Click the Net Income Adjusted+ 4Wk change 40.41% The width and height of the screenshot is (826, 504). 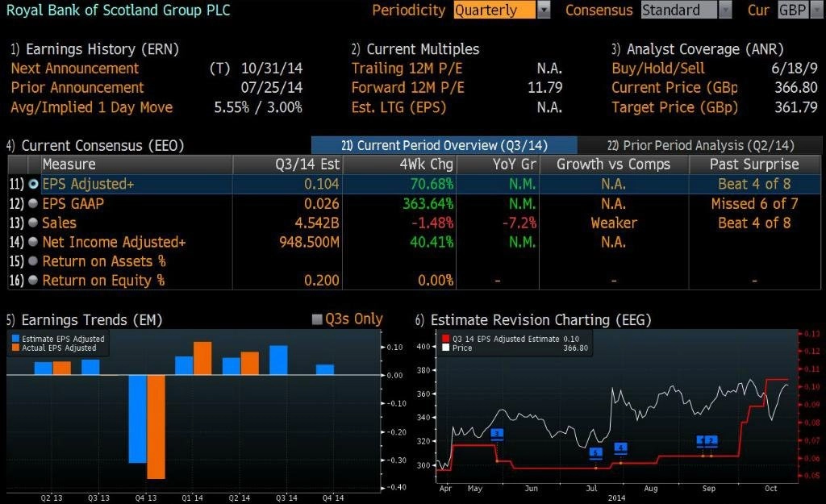pyautogui.click(x=432, y=242)
